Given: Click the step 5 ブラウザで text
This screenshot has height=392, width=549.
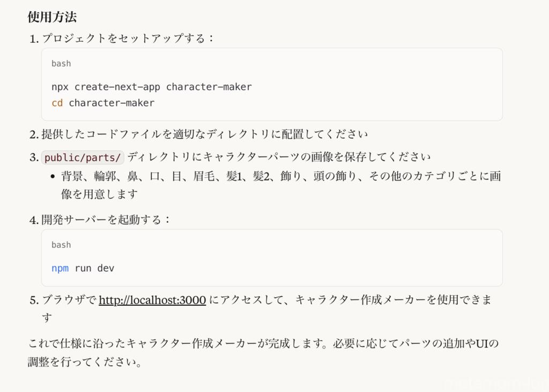Looking at the screenshot, I should tap(69, 300).
